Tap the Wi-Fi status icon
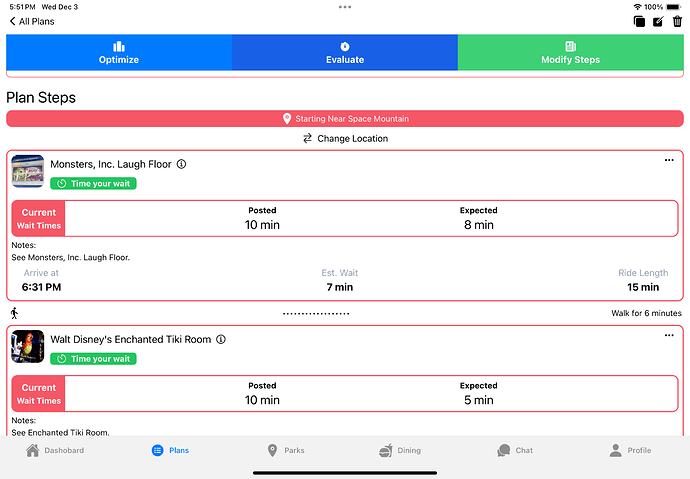Screen dimensions: 690x479 pyautogui.click(x=637, y=7)
